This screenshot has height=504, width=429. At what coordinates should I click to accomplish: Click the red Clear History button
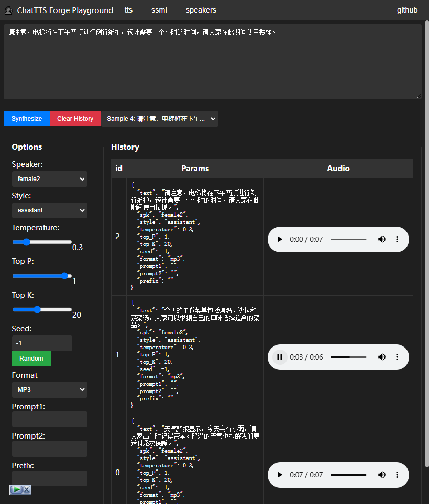[x=75, y=119]
